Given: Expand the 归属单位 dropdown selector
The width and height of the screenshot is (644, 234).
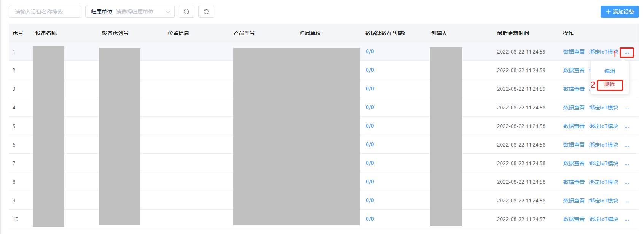Looking at the screenshot, I should 130,12.
